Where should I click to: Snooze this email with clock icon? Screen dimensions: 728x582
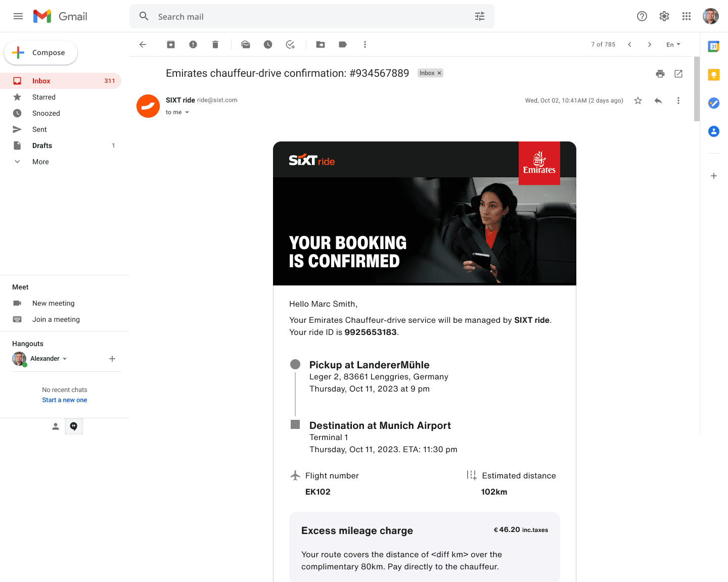coord(268,44)
